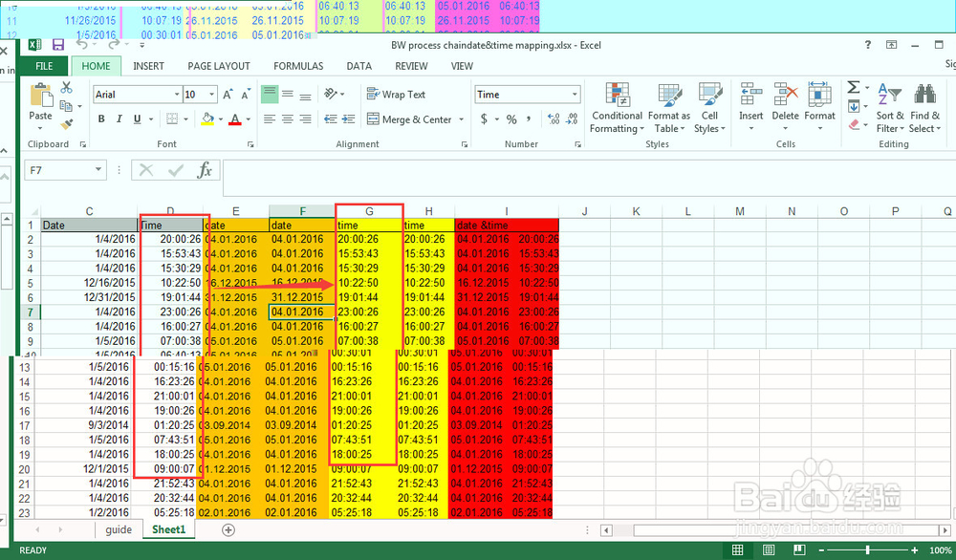This screenshot has height=560, width=956.
Task: Click AutoSum sigma icon
Action: pyautogui.click(x=854, y=88)
